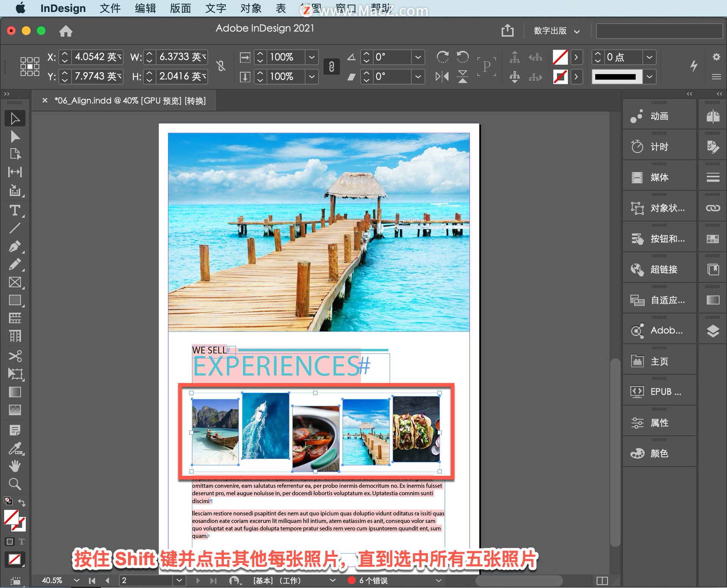Open stroke weight 0 点 dropdown
Viewport: 727px width, 588px height.
(649, 57)
